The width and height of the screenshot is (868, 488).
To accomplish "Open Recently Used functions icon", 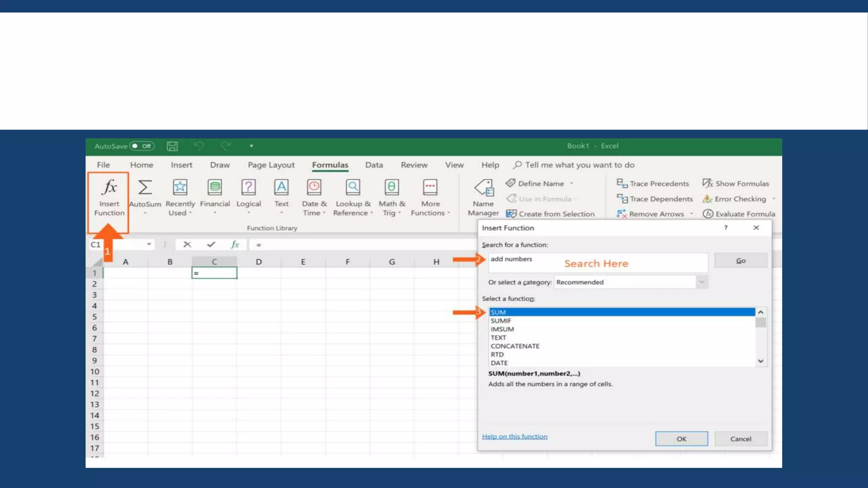I will pos(180,188).
